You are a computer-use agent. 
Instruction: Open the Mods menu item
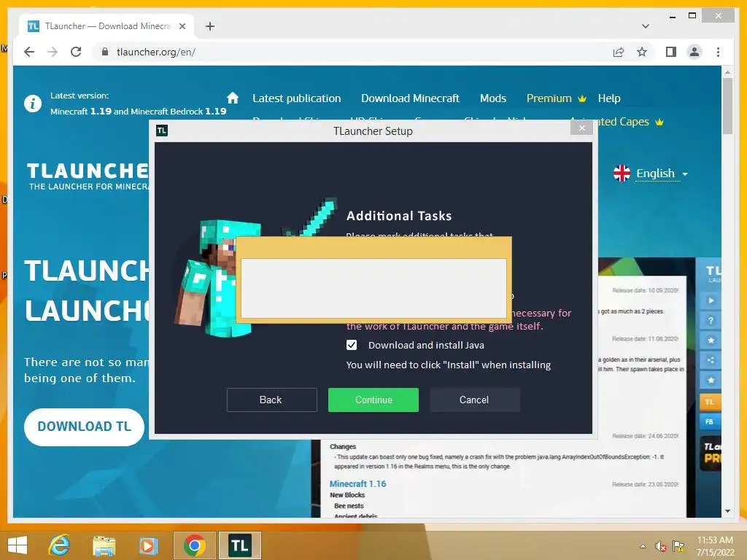coord(492,98)
